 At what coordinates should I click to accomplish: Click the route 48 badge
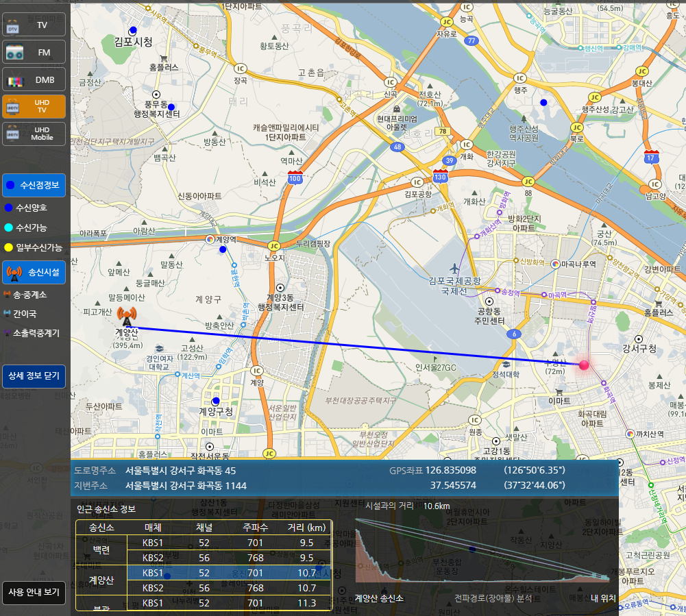click(x=397, y=147)
